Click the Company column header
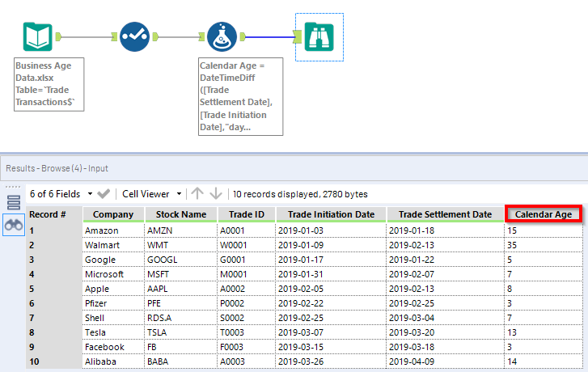The image size is (588, 372). (113, 214)
